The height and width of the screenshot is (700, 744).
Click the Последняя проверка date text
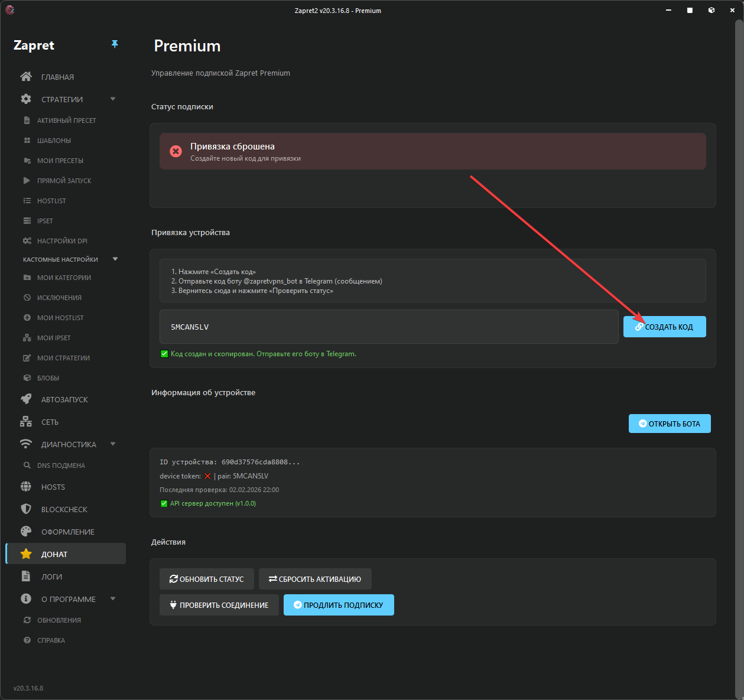(219, 490)
